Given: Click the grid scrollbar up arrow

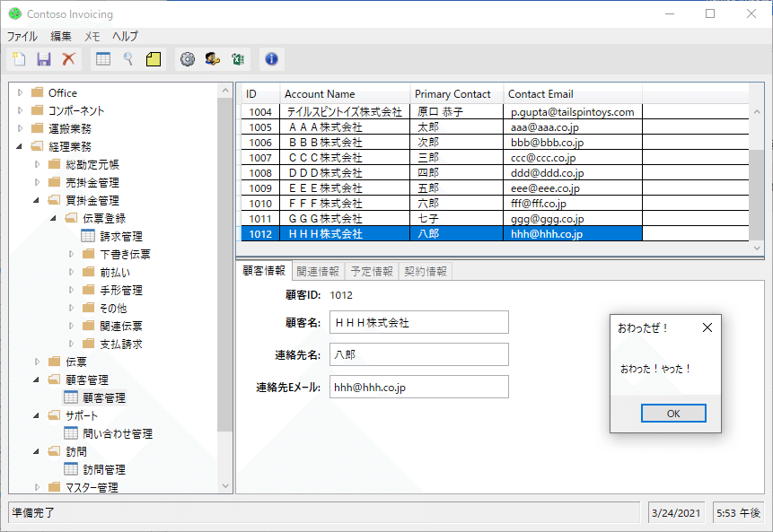Looking at the screenshot, I should pyautogui.click(x=757, y=112).
